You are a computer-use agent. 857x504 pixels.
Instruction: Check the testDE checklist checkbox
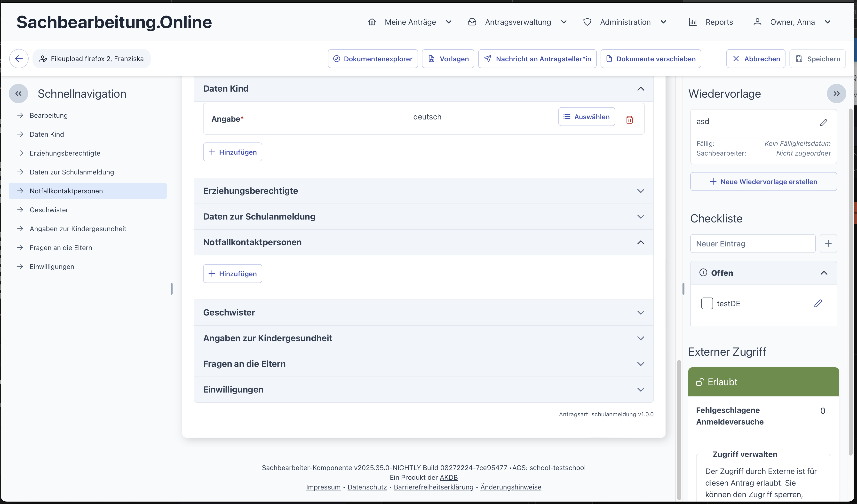pyautogui.click(x=707, y=303)
